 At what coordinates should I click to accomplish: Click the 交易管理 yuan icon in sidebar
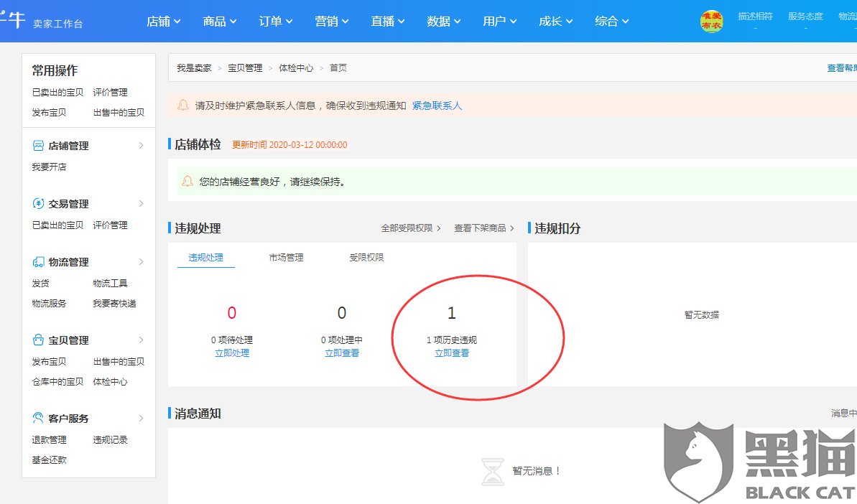37,204
